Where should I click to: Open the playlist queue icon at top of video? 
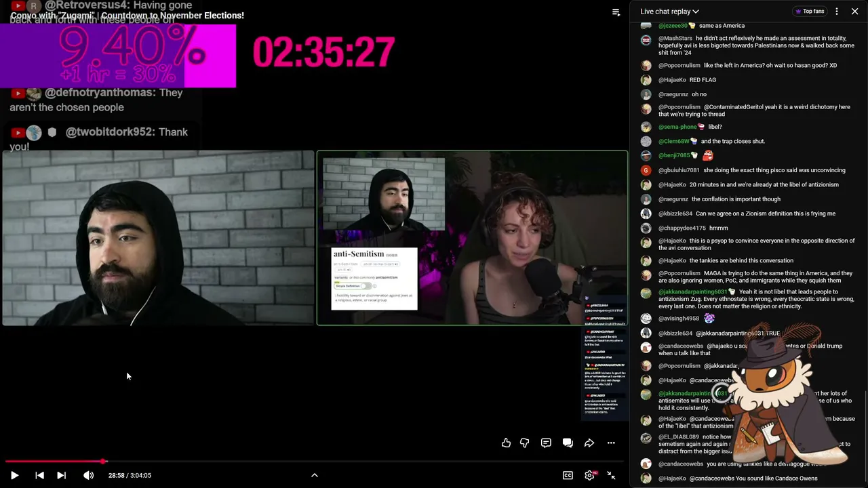[x=616, y=12]
